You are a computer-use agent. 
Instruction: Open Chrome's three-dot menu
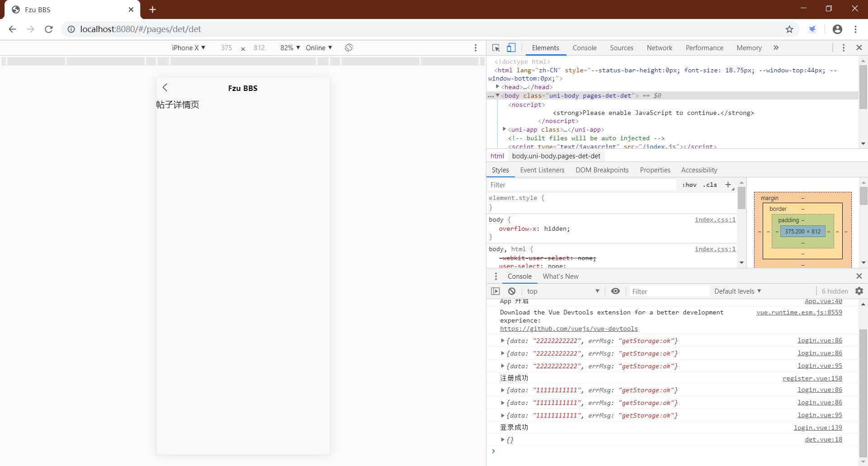point(856,29)
